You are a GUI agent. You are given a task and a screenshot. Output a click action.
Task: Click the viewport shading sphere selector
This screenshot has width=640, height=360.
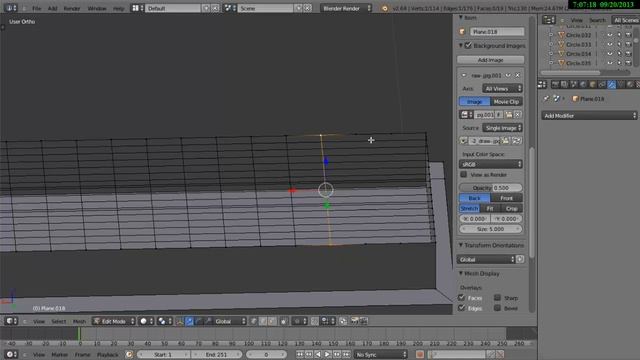click(145, 322)
